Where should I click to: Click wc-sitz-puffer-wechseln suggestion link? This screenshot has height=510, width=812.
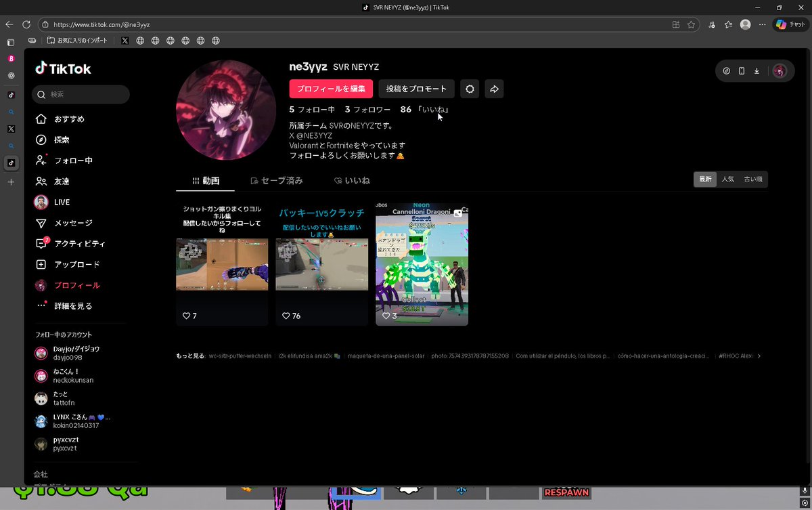click(240, 356)
